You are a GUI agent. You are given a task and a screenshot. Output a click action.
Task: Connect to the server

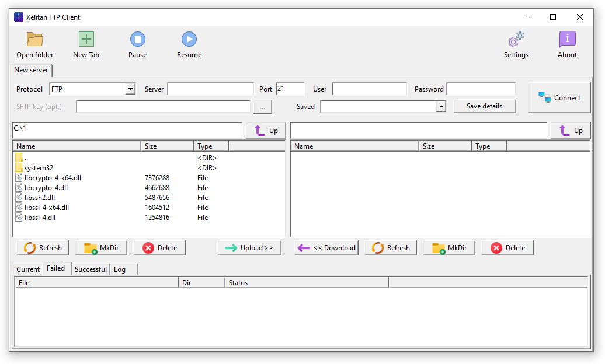559,97
